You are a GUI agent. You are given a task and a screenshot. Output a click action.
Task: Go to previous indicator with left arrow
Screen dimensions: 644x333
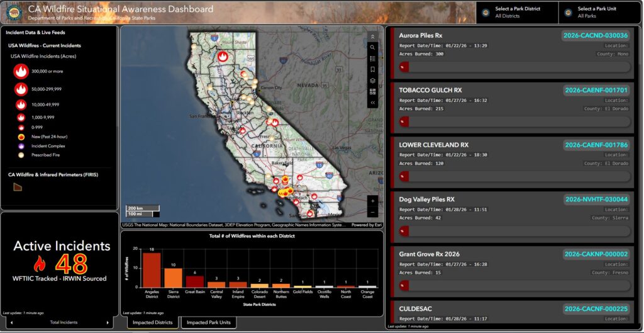[x=11, y=323]
